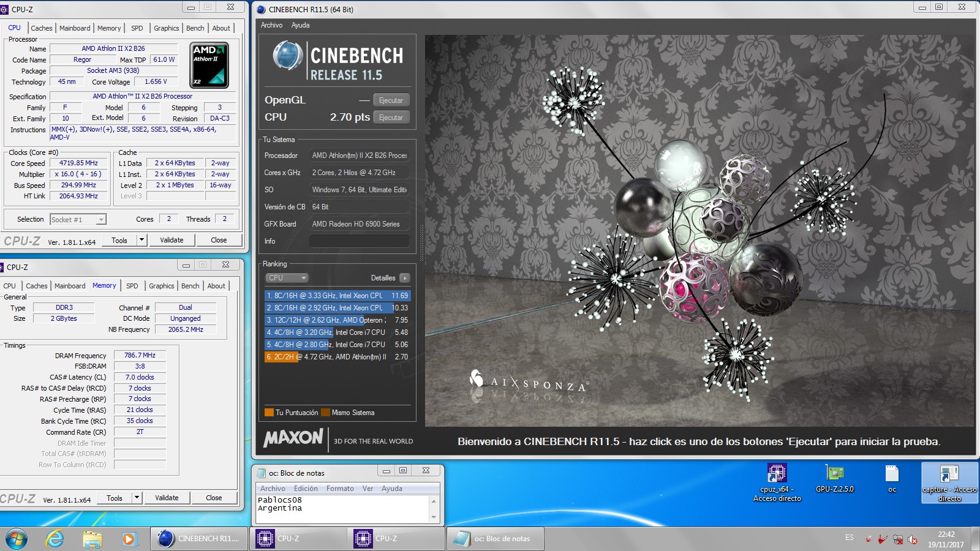Click the Info text field in Cinebench
Viewport: 980px width, 551px height.
(x=359, y=241)
